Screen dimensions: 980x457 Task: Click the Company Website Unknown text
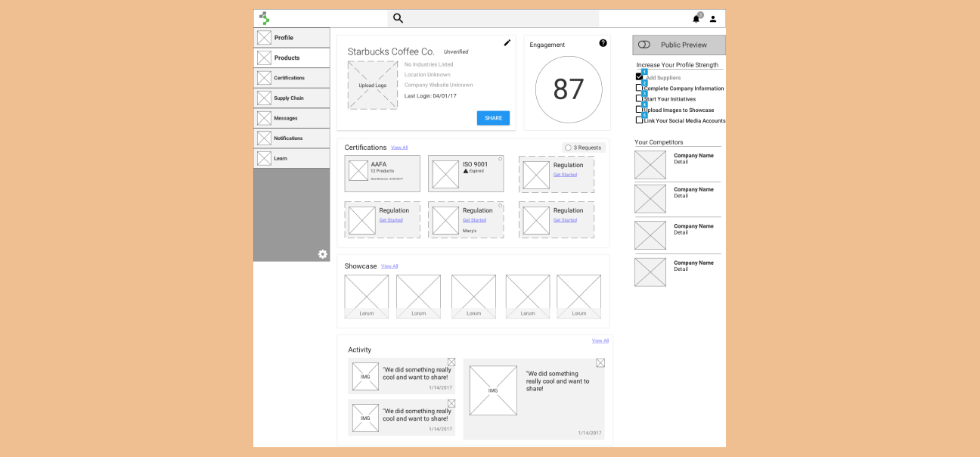point(439,85)
